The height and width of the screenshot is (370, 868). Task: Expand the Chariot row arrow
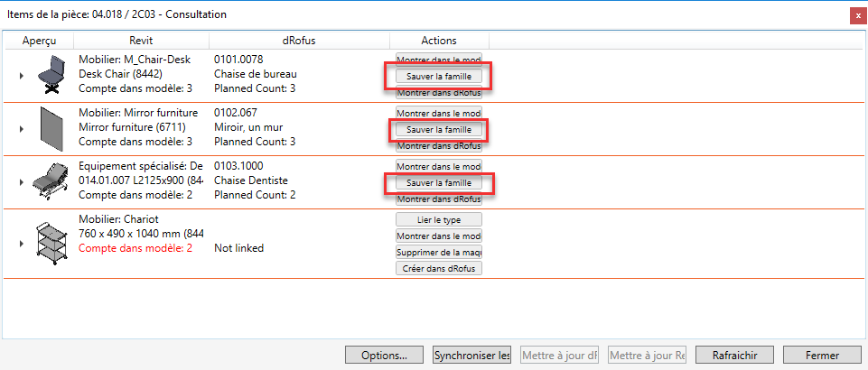[21, 244]
